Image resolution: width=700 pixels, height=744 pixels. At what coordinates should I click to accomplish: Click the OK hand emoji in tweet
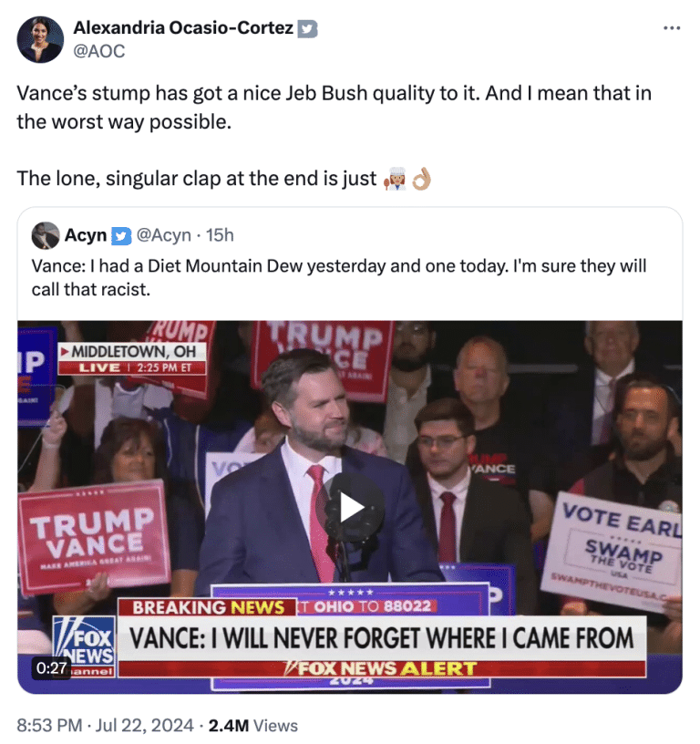point(421,178)
